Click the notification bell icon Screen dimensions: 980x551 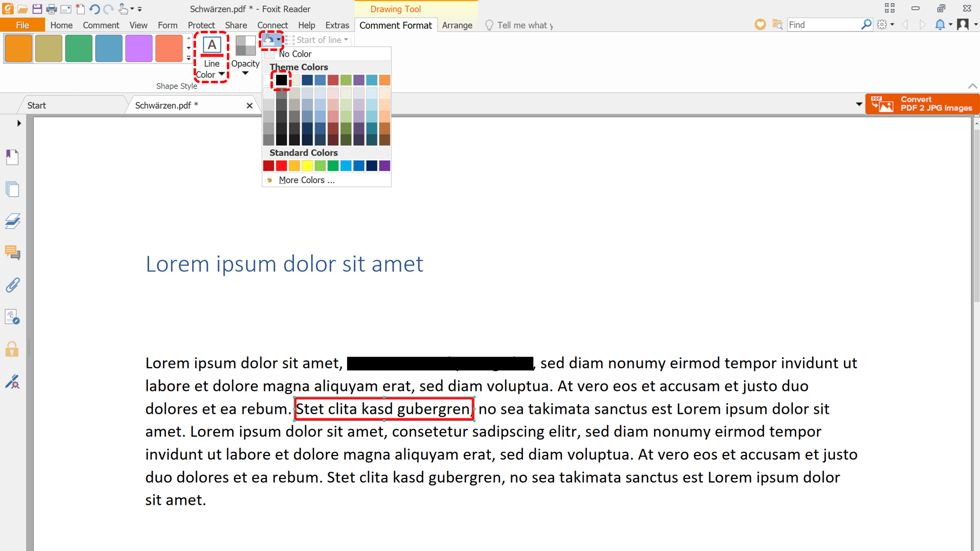click(x=939, y=25)
